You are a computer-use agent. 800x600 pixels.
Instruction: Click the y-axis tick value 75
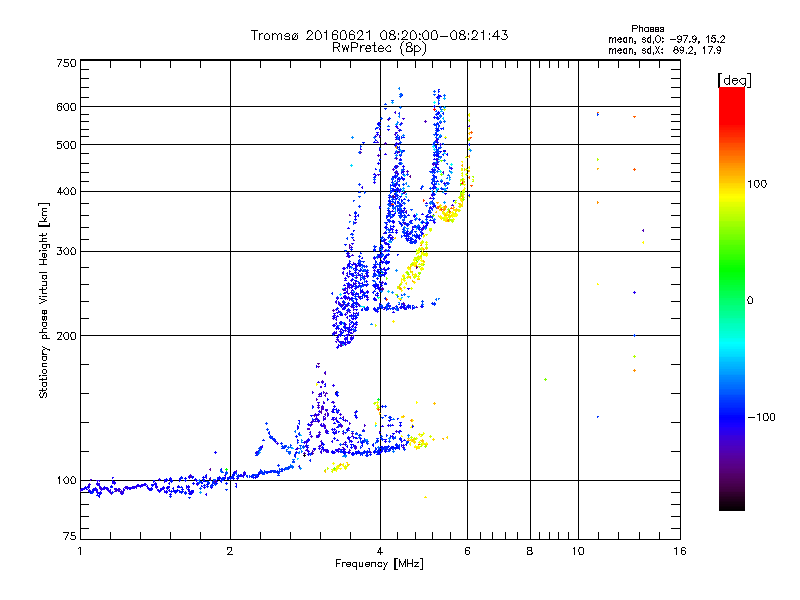point(70,536)
